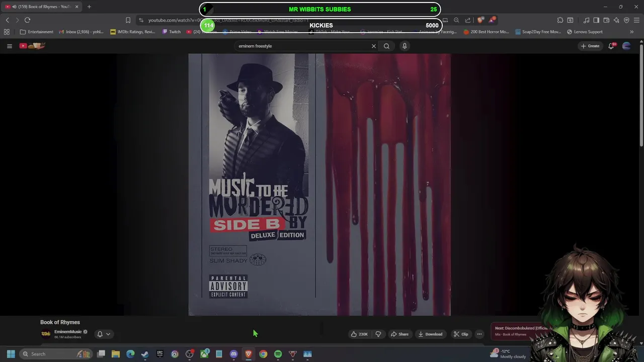Open Google Chrome from the taskbar
644x362 pixels.
click(263, 354)
